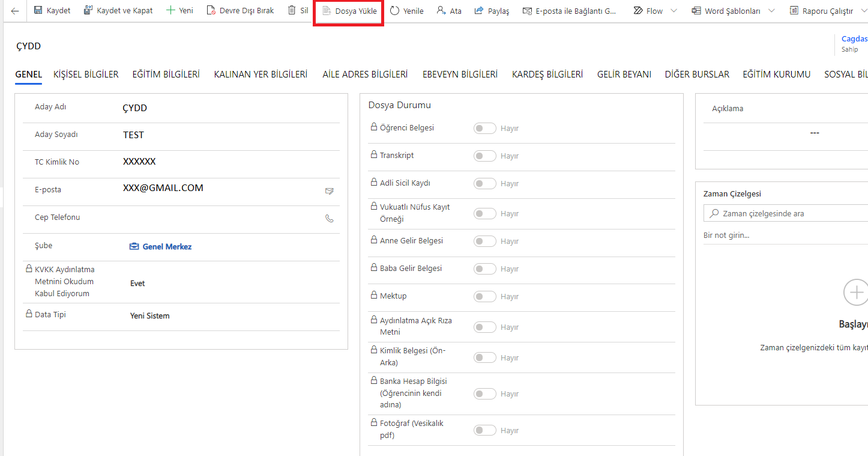Click the plus circle in Zaman Çizelgesi
The width and height of the screenshot is (868, 456).
(x=855, y=293)
